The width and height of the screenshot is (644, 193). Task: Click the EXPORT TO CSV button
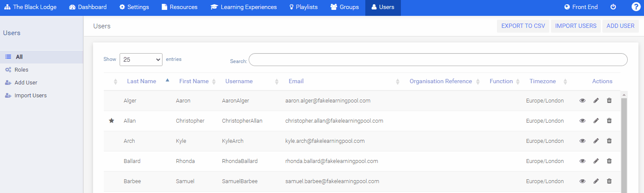pyautogui.click(x=523, y=26)
